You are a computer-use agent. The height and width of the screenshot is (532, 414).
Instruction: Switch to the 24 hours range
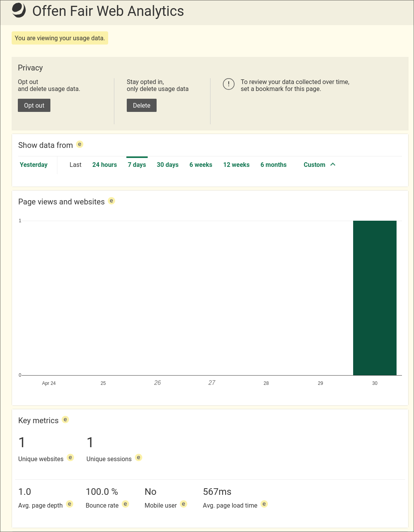(x=105, y=165)
